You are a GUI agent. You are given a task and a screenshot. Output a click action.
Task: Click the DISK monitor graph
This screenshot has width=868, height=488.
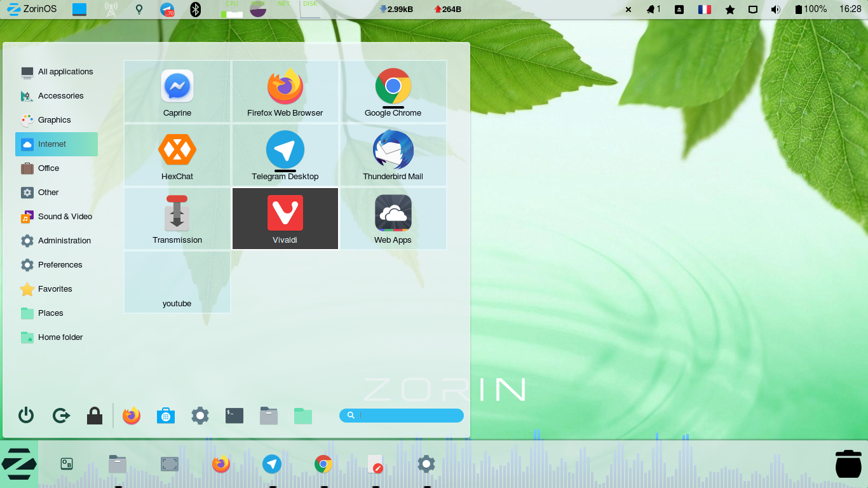pos(310,10)
